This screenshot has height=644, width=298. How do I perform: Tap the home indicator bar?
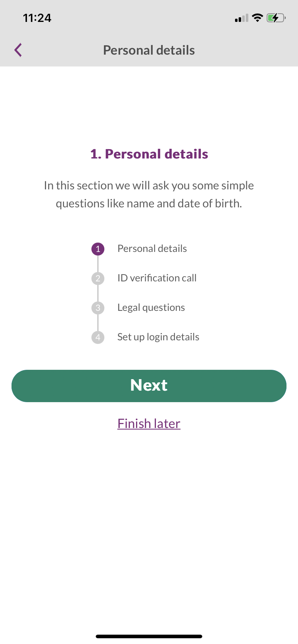click(149, 636)
